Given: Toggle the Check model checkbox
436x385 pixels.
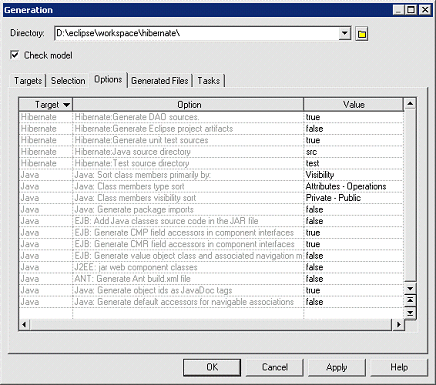Looking at the screenshot, I should tap(15, 55).
